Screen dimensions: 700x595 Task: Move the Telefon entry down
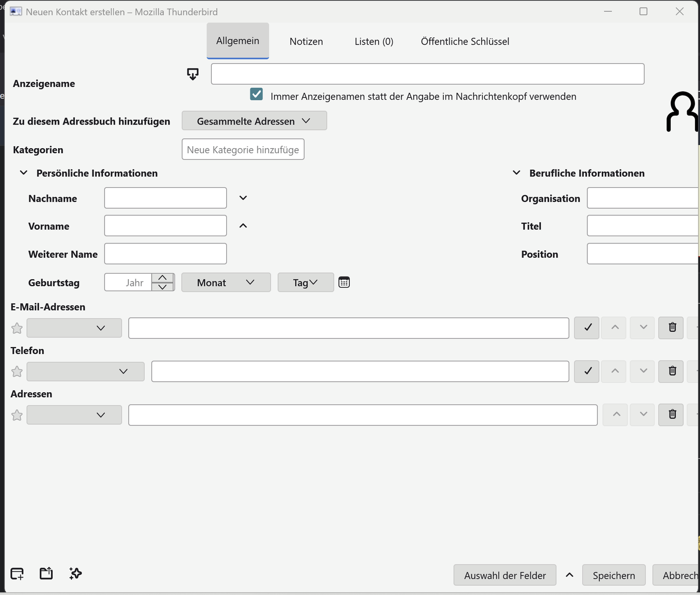tap(643, 371)
